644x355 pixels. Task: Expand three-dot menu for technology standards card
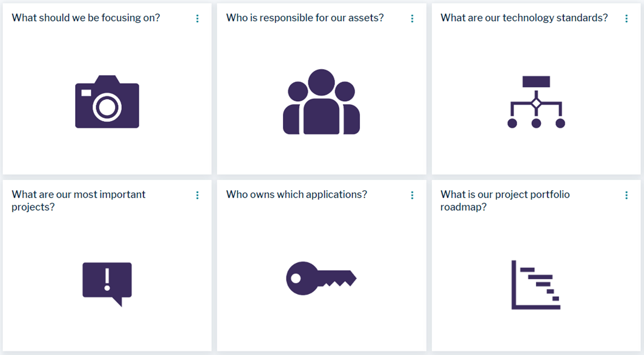pyautogui.click(x=626, y=19)
